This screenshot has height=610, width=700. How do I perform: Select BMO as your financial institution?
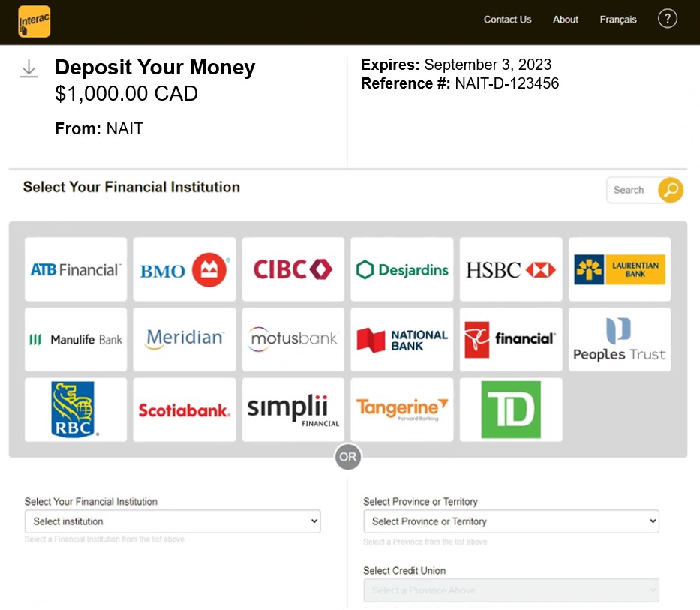[x=184, y=269]
